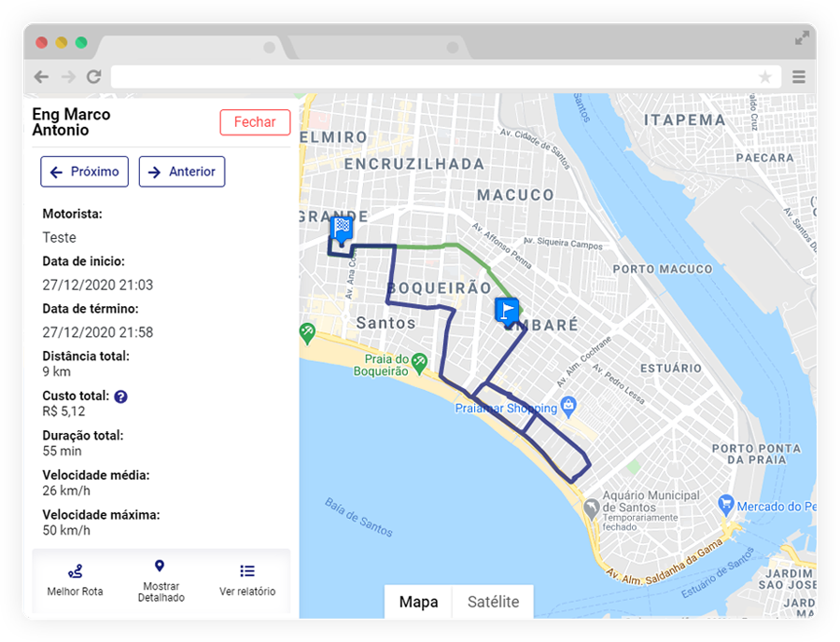Click the ESTUÁRIO district label
840x642 pixels.
coord(671,369)
